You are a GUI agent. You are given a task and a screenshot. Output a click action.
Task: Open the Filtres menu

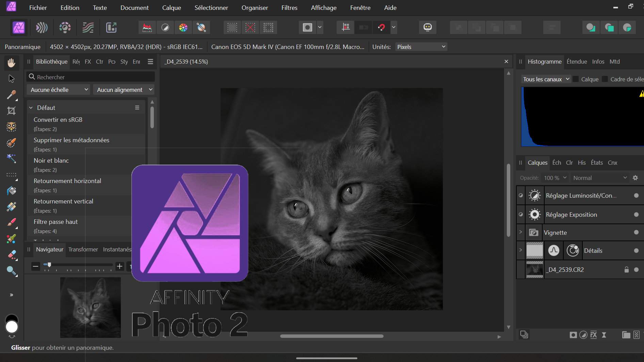289,7
